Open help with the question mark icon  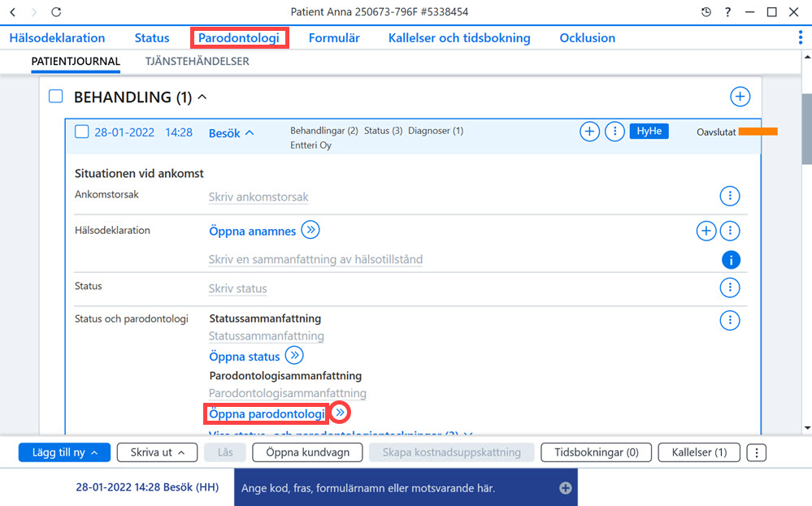(x=727, y=12)
